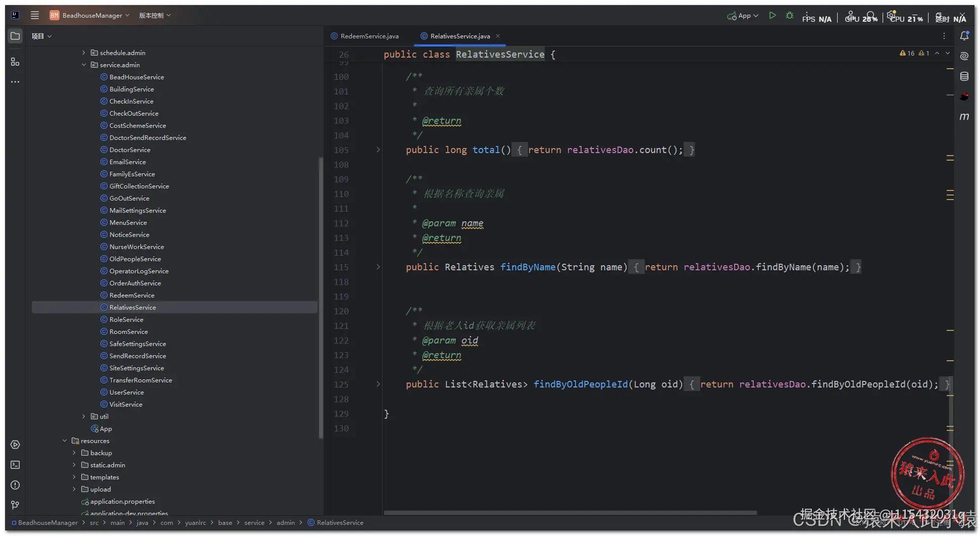Click the yuanlrc breadcrumb
Screen dimensions: 980x536
195,523
